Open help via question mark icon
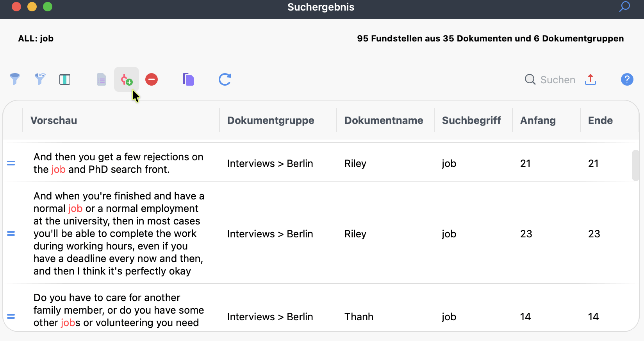 pyautogui.click(x=627, y=79)
